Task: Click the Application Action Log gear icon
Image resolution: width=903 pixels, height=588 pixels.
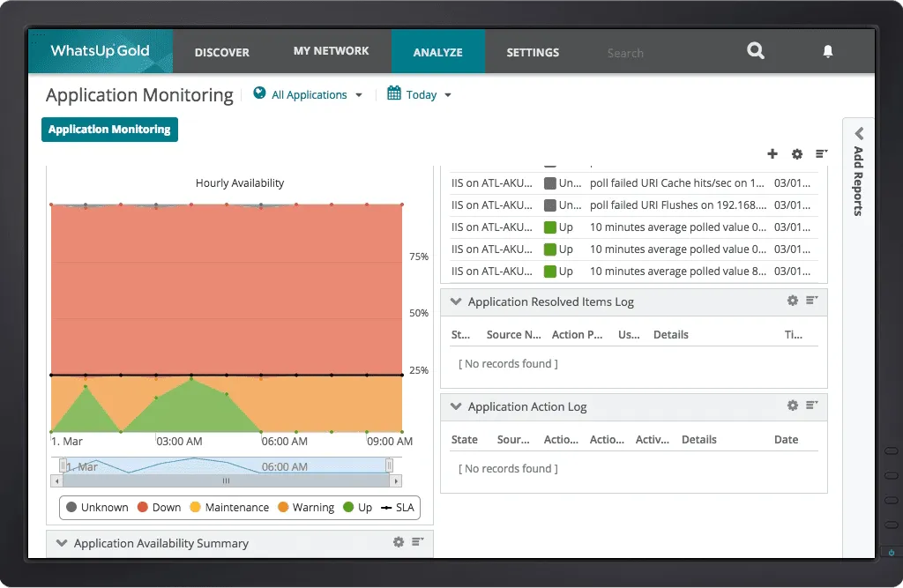Action: [792, 406]
